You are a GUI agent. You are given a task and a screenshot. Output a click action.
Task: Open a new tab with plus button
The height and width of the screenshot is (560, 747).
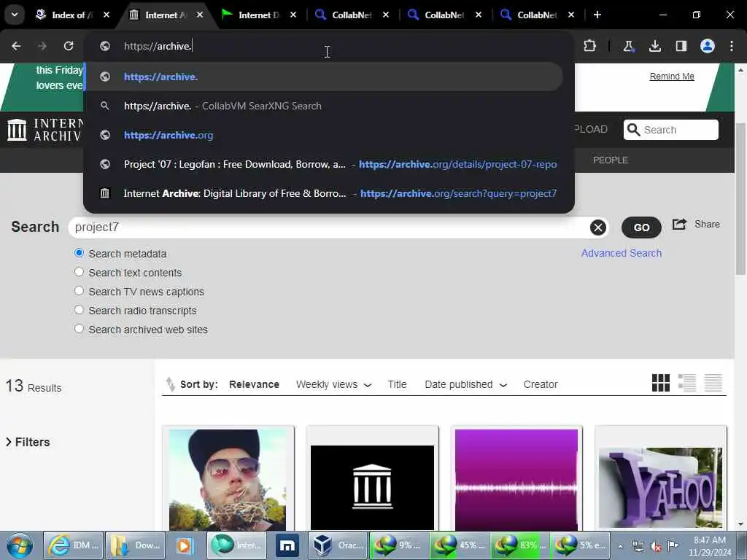pos(597,15)
